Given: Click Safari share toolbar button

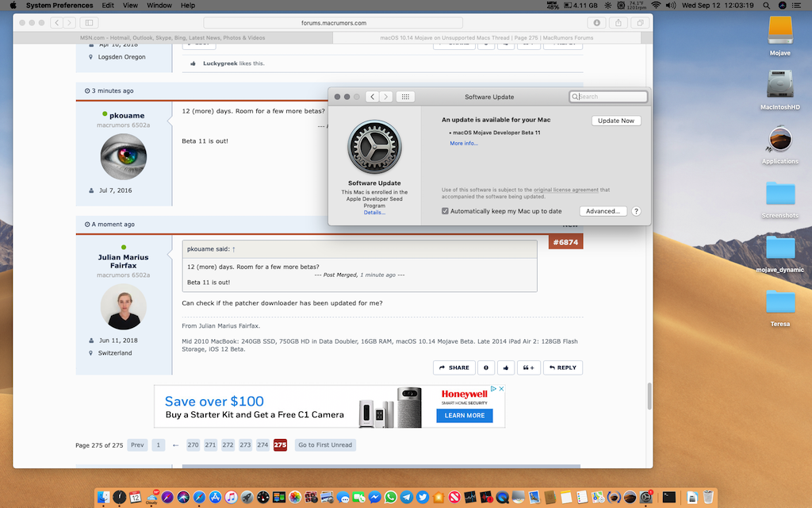Looking at the screenshot, I should [x=619, y=23].
